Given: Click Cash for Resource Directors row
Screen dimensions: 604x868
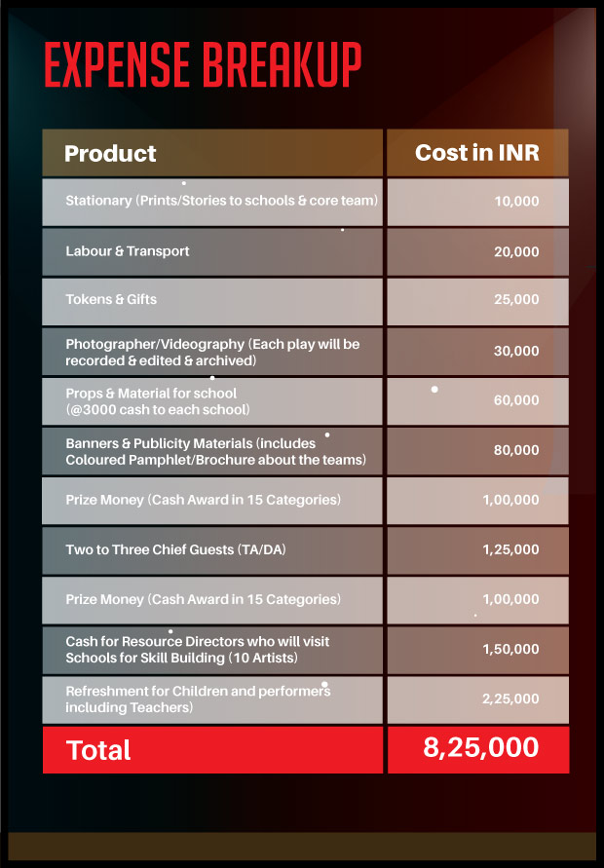Looking at the screenshot, I should 197,650.
